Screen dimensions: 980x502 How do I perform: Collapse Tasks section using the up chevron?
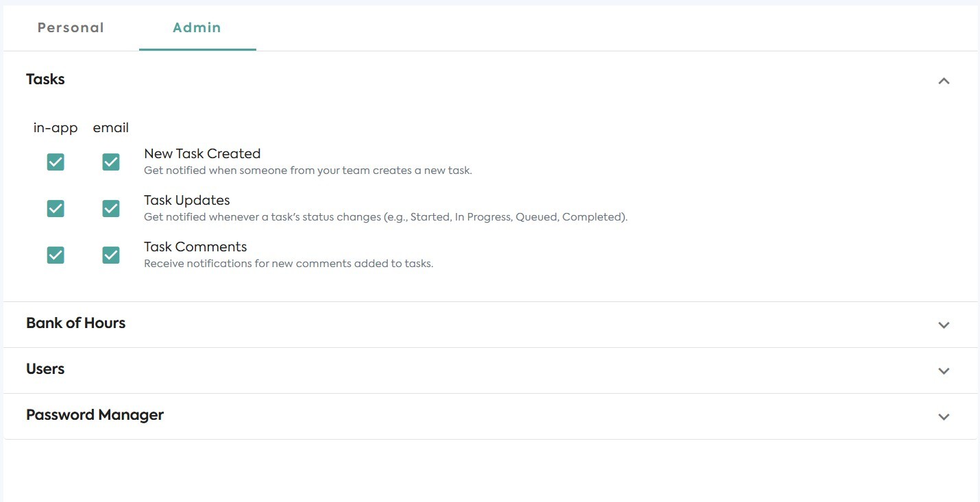[944, 81]
